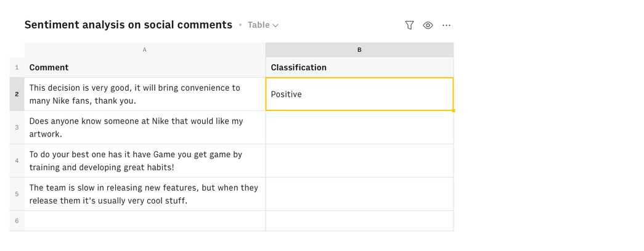Expand the Table view dropdown

click(x=263, y=25)
